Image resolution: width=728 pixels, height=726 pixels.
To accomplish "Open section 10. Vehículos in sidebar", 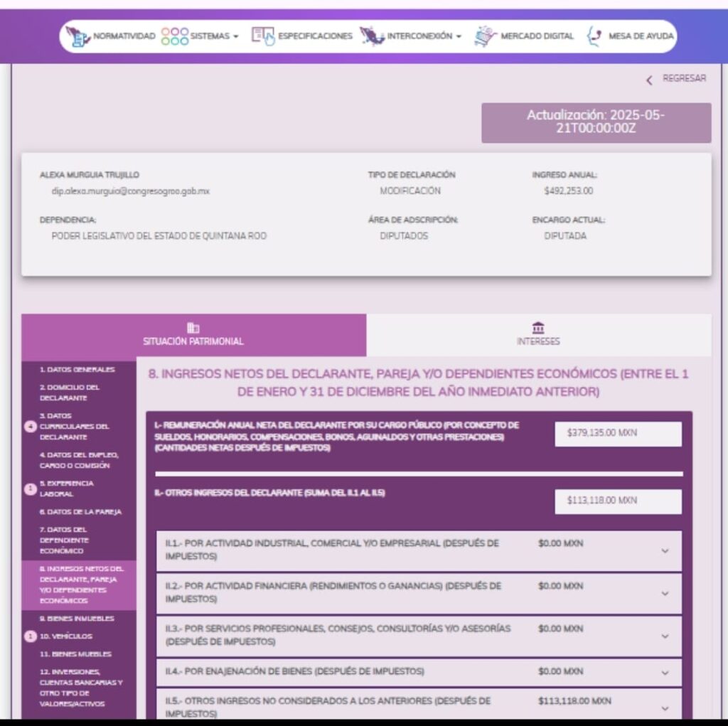I will pyautogui.click(x=65, y=636).
